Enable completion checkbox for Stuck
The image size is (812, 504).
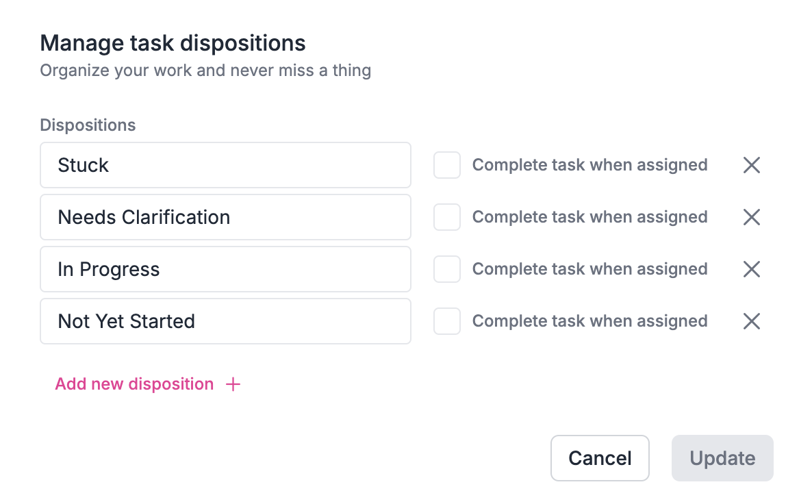click(x=446, y=165)
